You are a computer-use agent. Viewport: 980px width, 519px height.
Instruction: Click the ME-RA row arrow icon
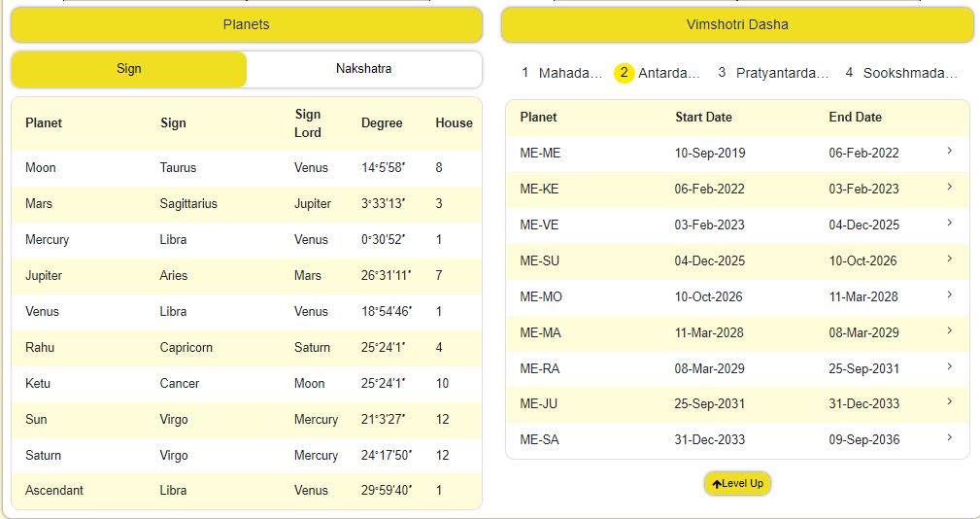(949, 367)
